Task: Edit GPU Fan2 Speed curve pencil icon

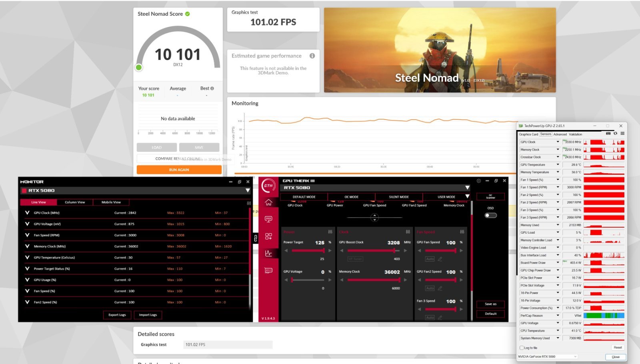Action: tap(440, 288)
